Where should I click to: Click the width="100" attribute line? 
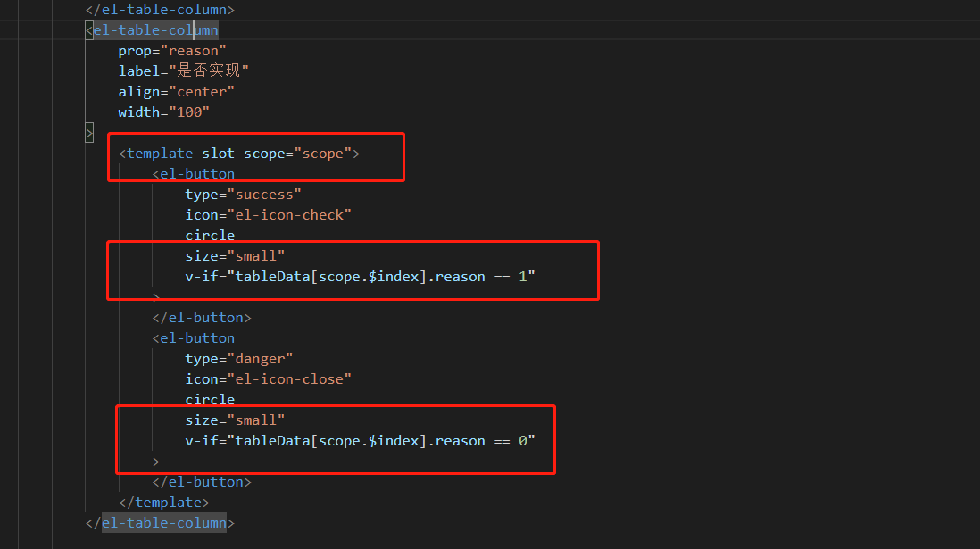[163, 112]
